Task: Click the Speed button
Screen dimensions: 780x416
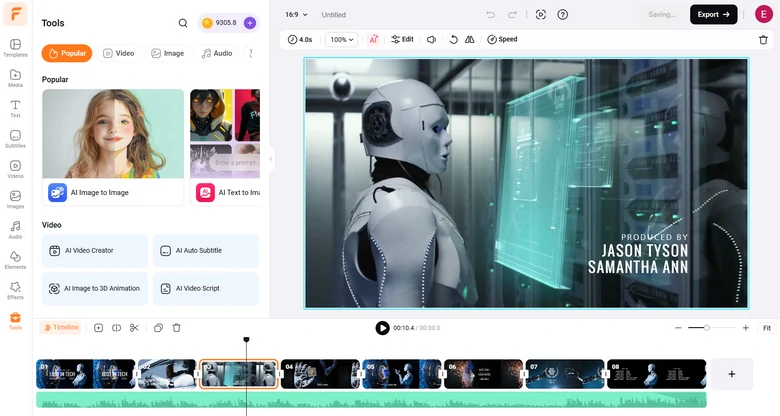Action: (502, 39)
